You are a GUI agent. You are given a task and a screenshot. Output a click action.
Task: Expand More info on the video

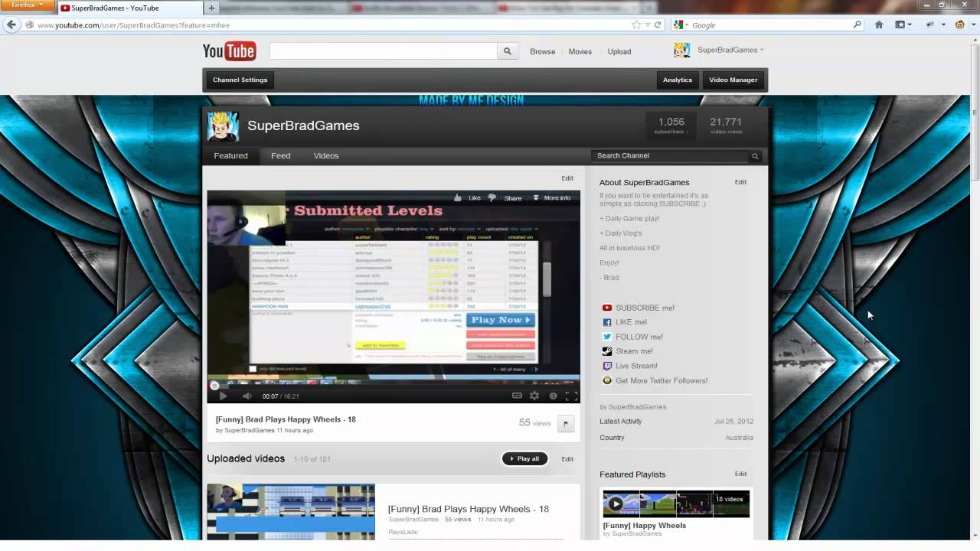[552, 197]
